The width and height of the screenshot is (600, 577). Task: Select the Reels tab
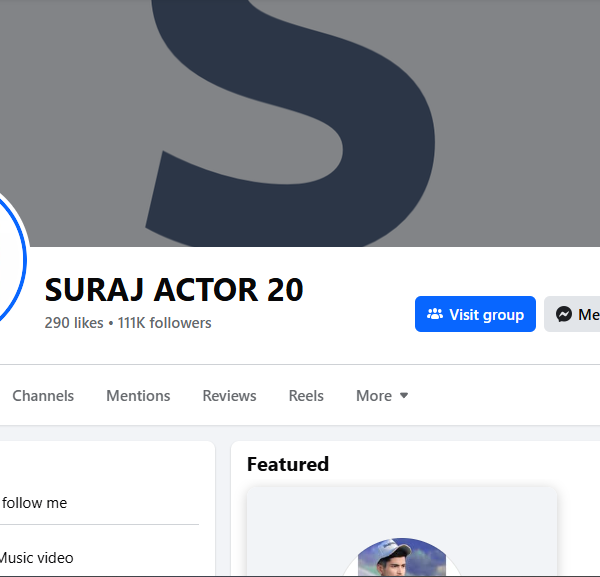[x=306, y=396]
